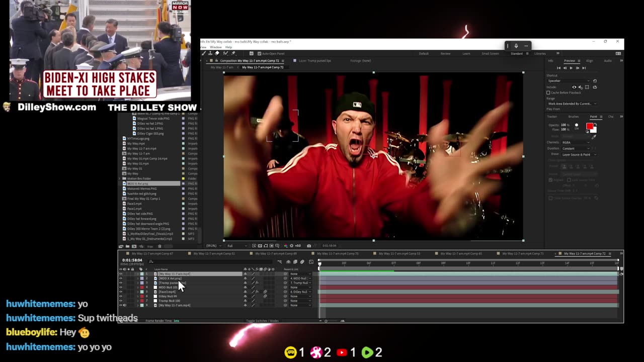The image size is (644, 362).
Task: Switch to the Brushes panel tab
Action: tap(574, 117)
